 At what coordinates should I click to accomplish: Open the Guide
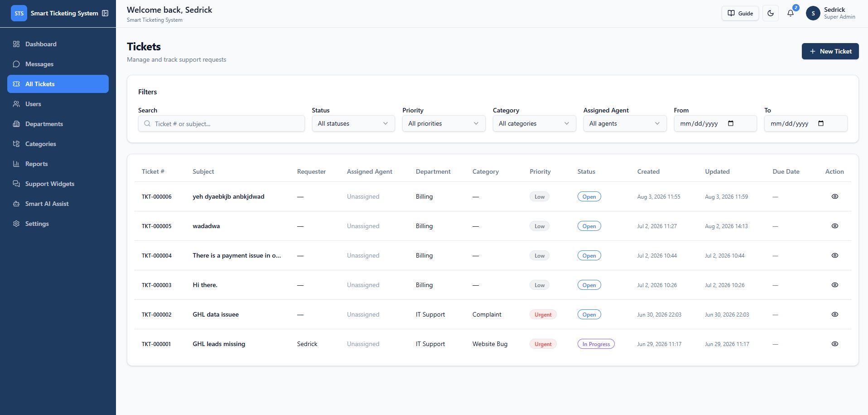point(740,13)
